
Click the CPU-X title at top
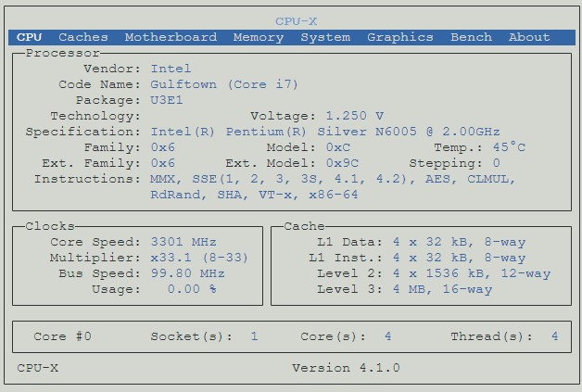point(296,21)
